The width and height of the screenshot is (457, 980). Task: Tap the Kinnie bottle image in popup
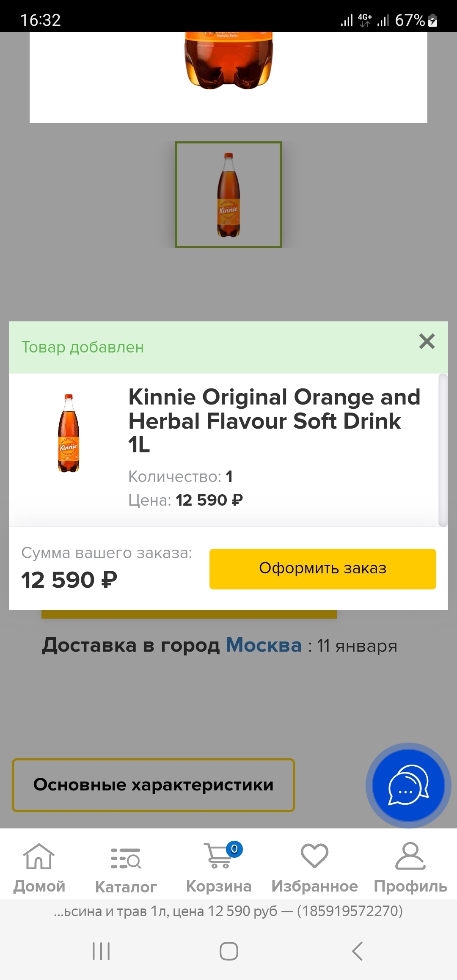click(69, 433)
